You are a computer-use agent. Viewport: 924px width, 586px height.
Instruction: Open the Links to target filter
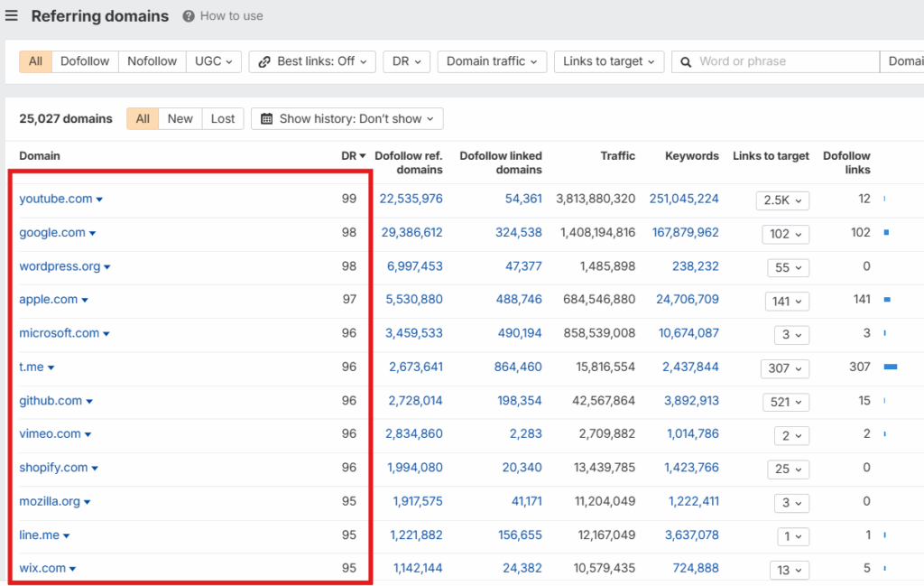click(x=609, y=61)
